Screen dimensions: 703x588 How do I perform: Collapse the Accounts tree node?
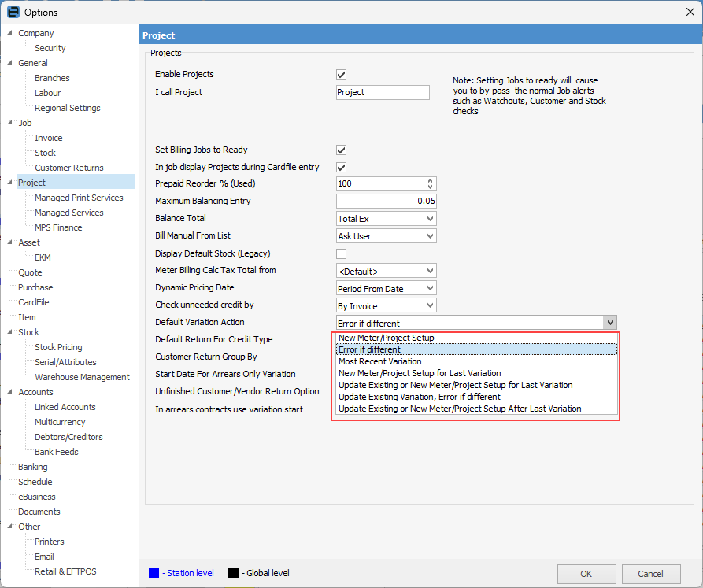10,392
